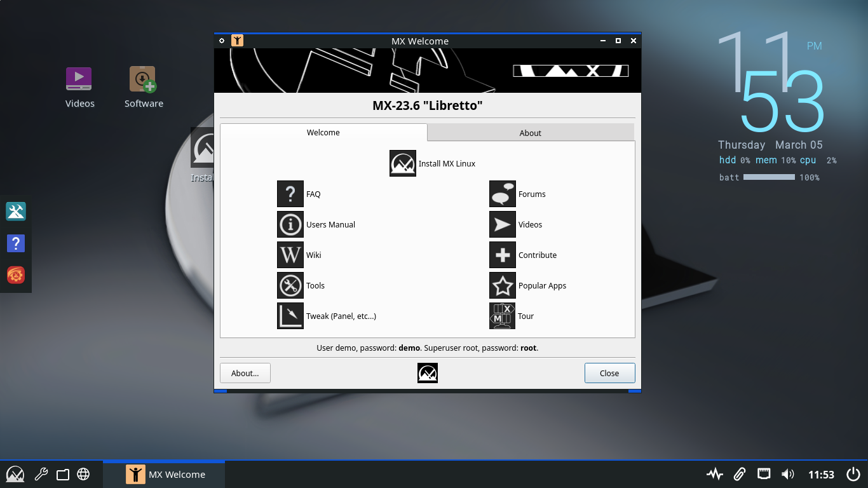Open the Videos arrow icon in welcome

click(502, 224)
